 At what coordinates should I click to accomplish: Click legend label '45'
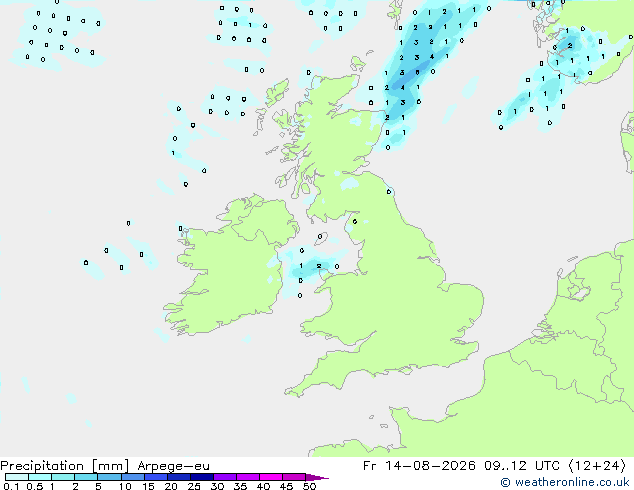point(286,486)
